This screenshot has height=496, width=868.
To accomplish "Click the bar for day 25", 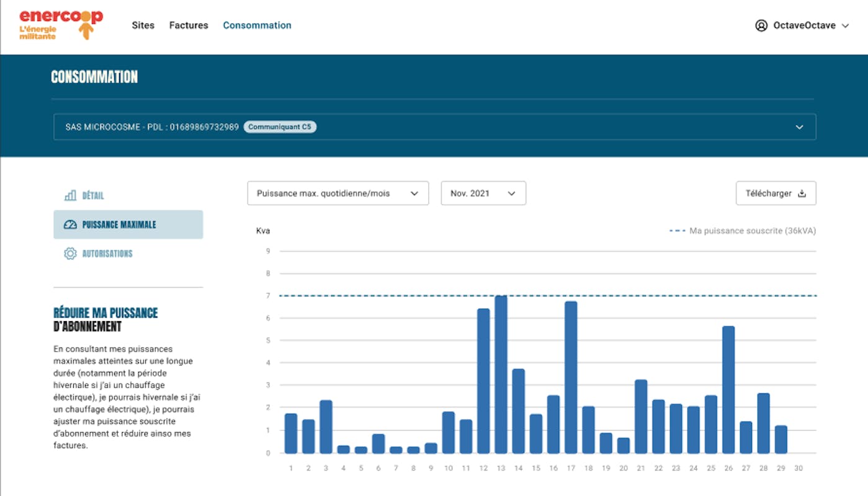I will point(711,424).
